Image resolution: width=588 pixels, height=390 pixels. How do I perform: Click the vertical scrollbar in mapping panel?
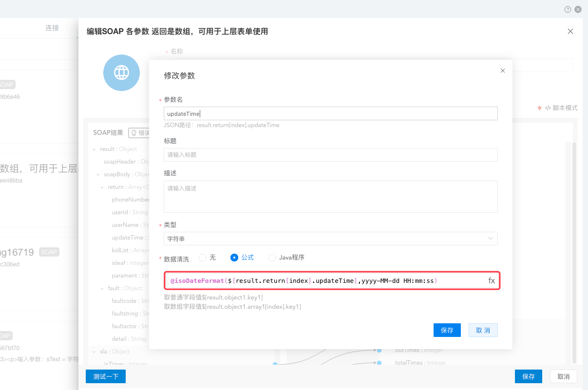[x=574, y=243]
